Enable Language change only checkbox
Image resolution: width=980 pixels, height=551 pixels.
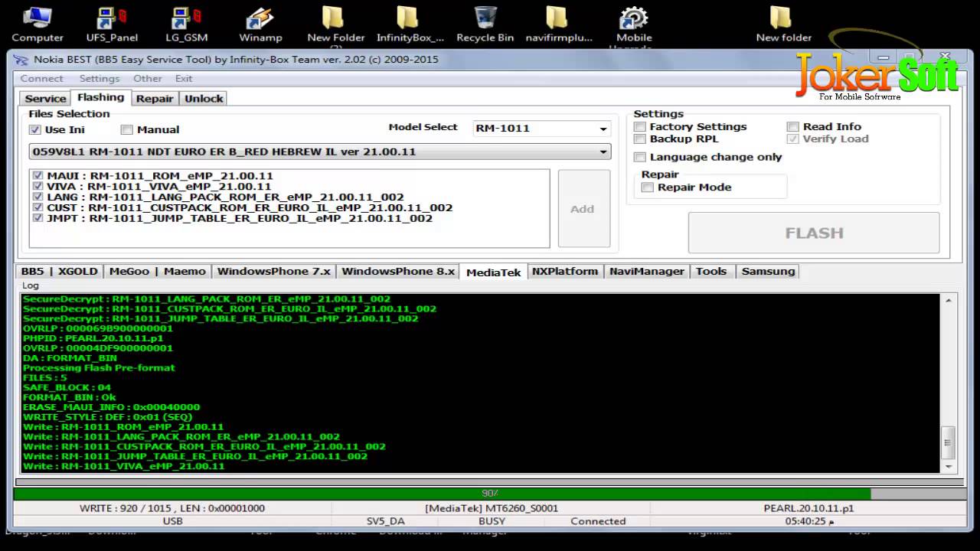coord(640,158)
